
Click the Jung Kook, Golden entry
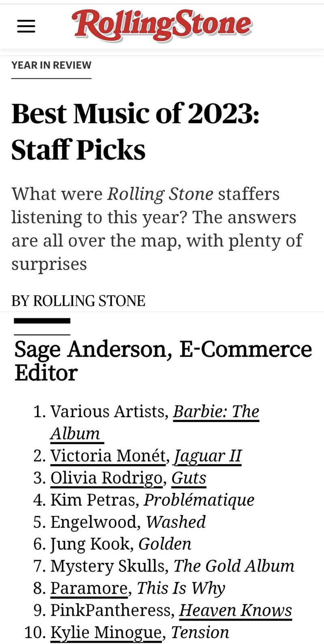[121, 544]
